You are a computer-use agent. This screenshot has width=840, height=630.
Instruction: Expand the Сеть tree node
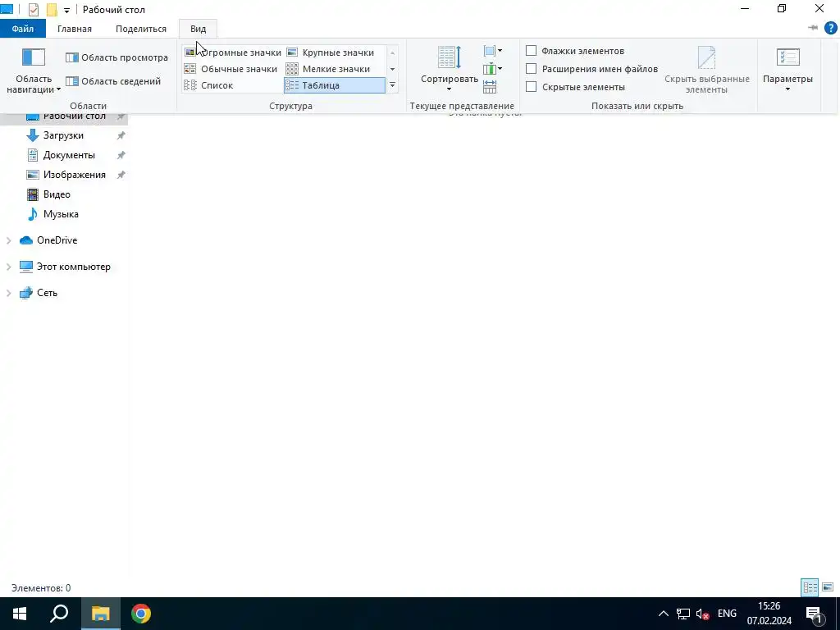(x=8, y=293)
